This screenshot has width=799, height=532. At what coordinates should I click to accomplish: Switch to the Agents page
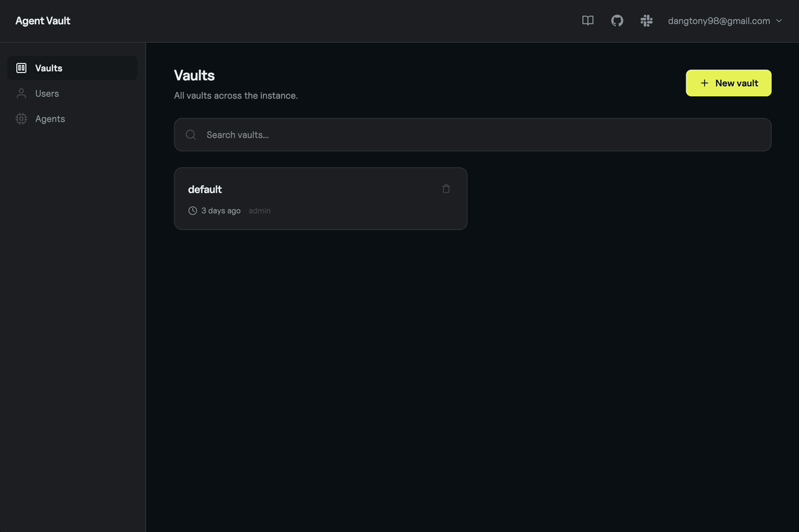(x=50, y=119)
